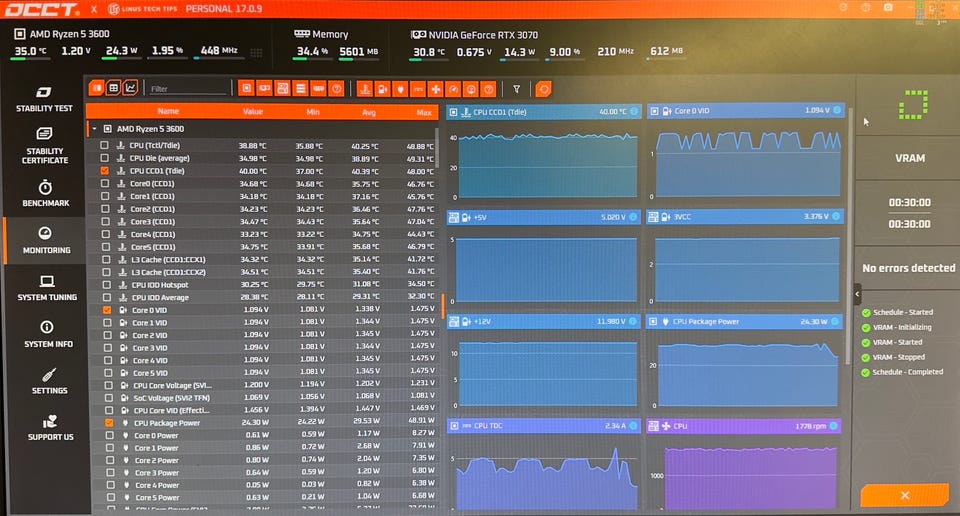The width and height of the screenshot is (960, 516).
Task: Check the Core 1 VID checkbox
Action: (x=107, y=323)
